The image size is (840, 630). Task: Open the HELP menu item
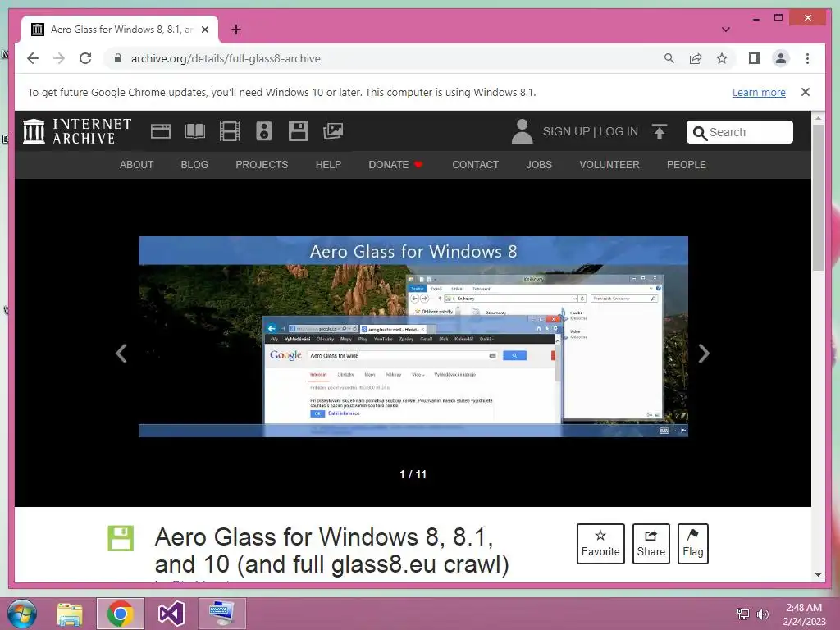[x=328, y=164]
